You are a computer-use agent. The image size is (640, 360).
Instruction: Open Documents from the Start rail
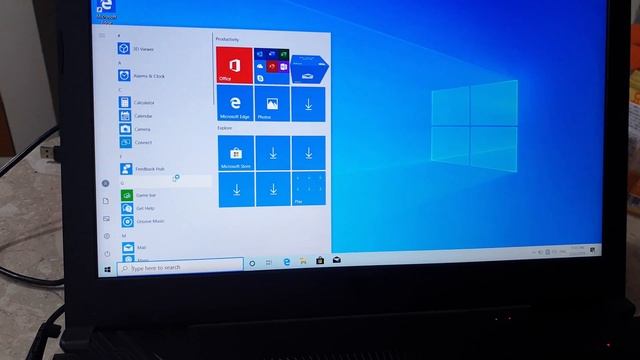[106, 201]
